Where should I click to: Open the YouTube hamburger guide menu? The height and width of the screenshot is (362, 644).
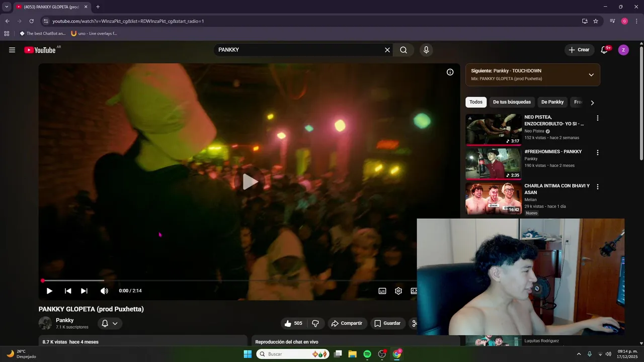[12, 50]
